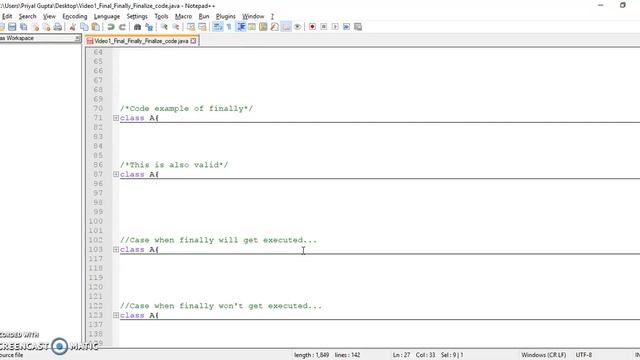Open the Search menu

click(27, 16)
